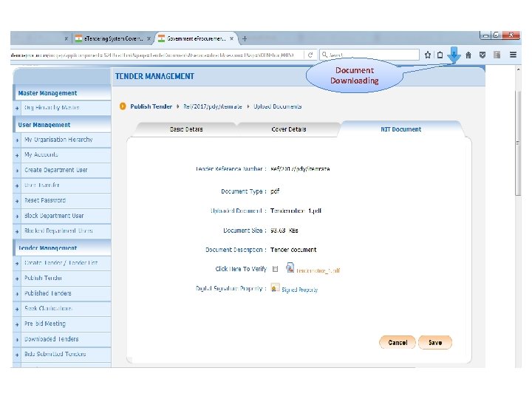Click the bookmark star icon in browser toolbar

[x=428, y=55]
